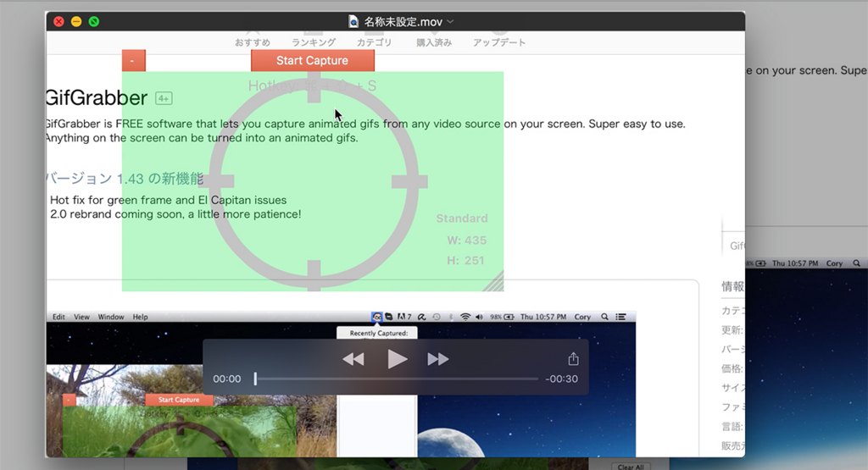
Task: Click Clear All in the background window
Action: (x=631, y=467)
